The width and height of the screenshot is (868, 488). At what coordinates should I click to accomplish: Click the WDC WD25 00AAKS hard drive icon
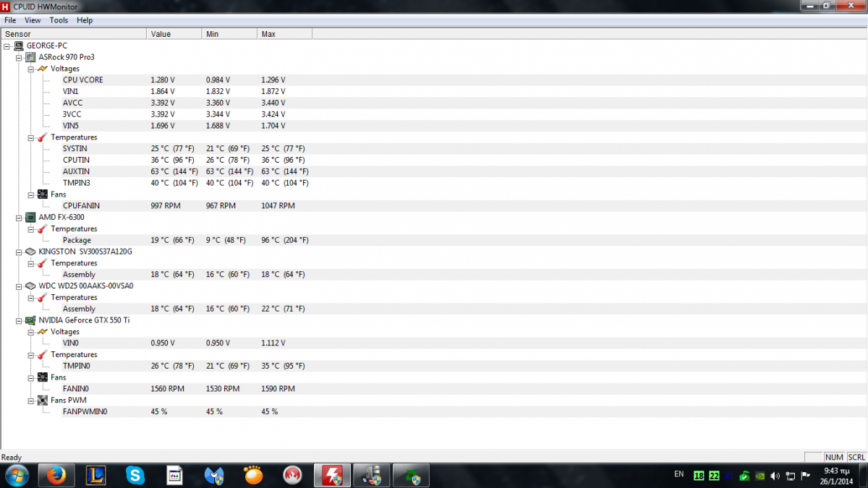[30, 286]
